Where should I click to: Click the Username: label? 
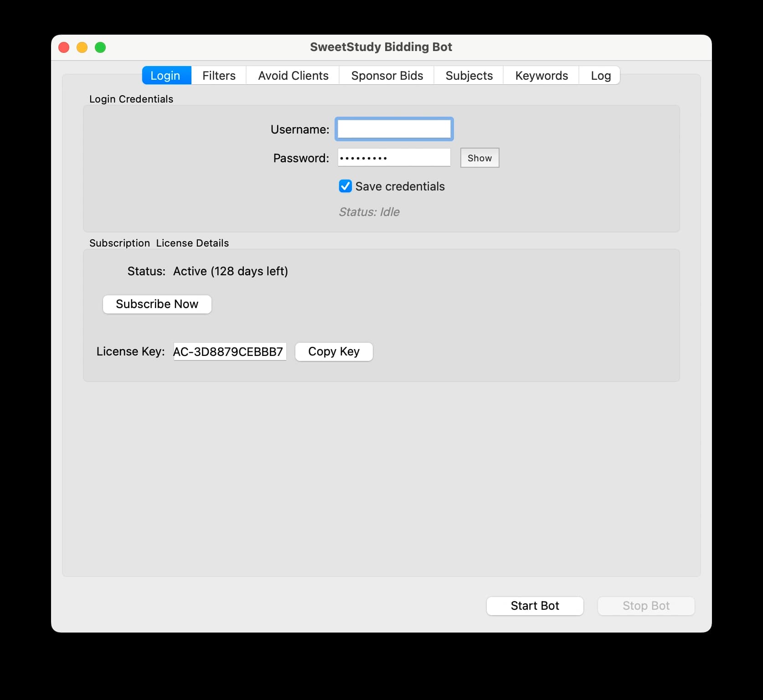pyautogui.click(x=300, y=129)
